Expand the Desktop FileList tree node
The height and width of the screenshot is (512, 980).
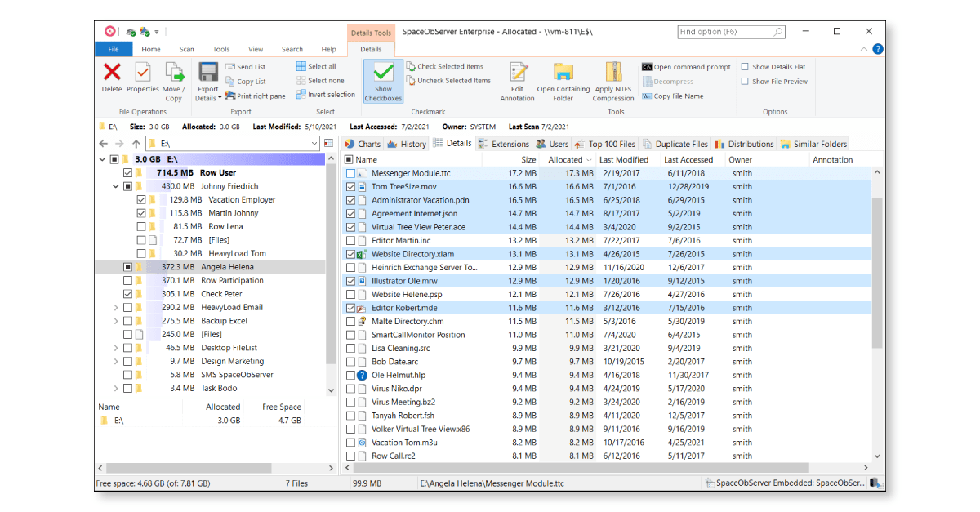tap(116, 348)
